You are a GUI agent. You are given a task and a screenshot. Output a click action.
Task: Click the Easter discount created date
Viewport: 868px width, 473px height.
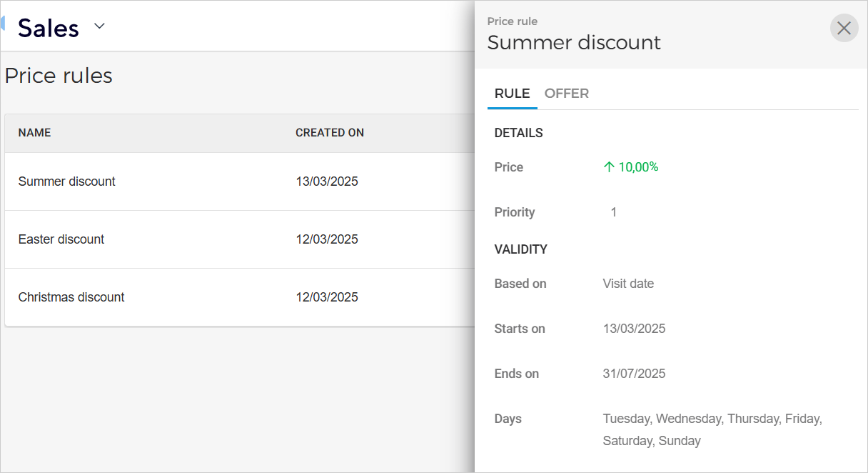pos(327,239)
